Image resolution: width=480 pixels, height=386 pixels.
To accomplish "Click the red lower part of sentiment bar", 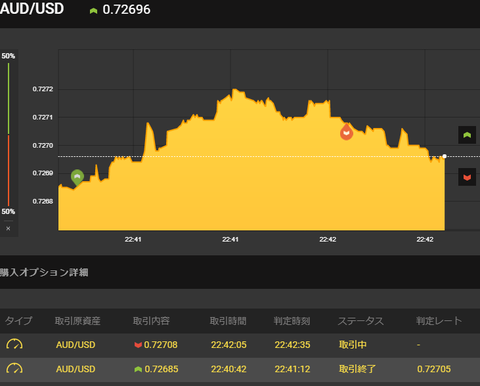I will tap(8, 171).
